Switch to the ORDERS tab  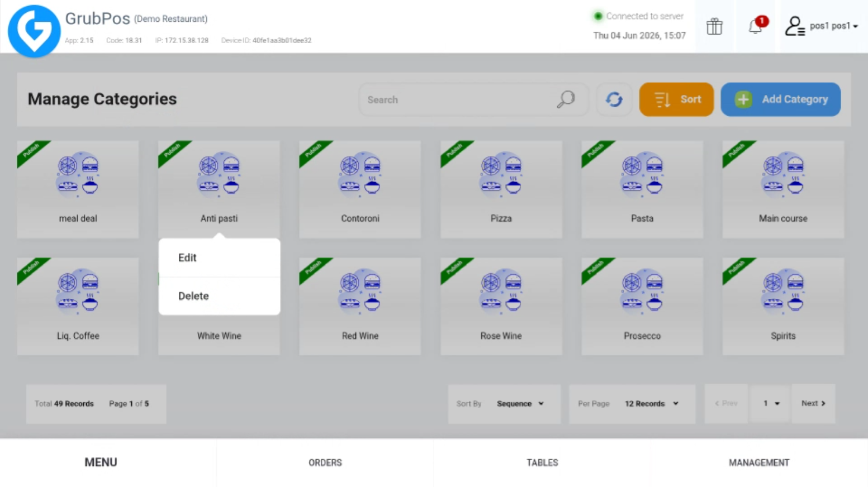(325, 462)
